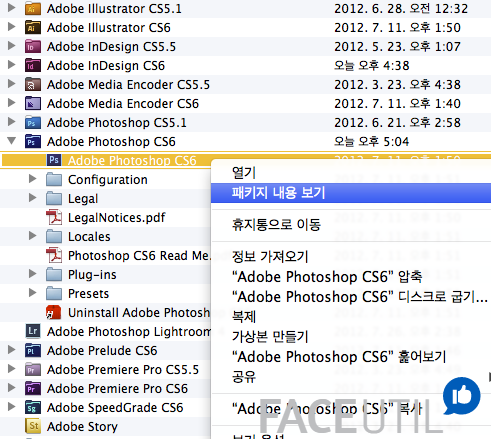The height and width of the screenshot is (439, 491).
Task: Select the Adobe Story row name
Action: 82,427
